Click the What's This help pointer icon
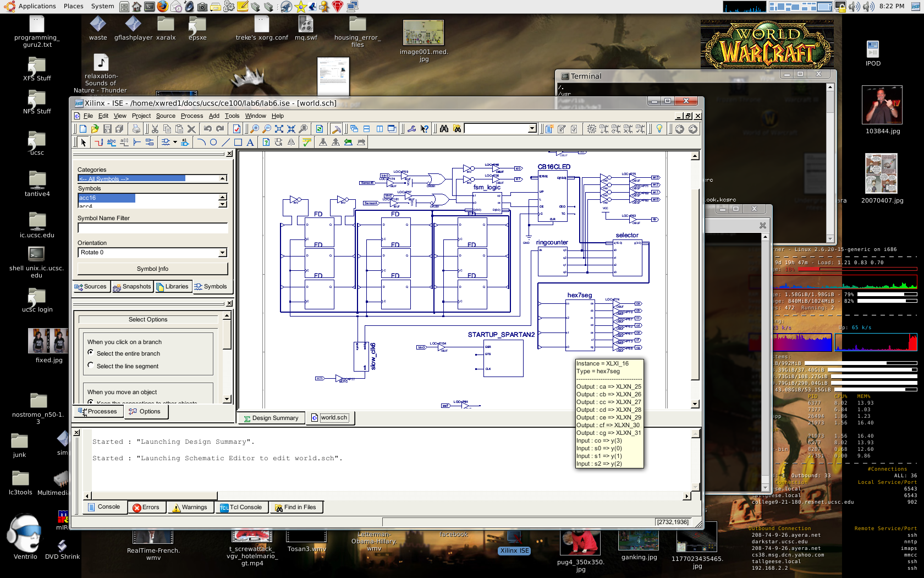The width and height of the screenshot is (924, 578). tap(424, 129)
